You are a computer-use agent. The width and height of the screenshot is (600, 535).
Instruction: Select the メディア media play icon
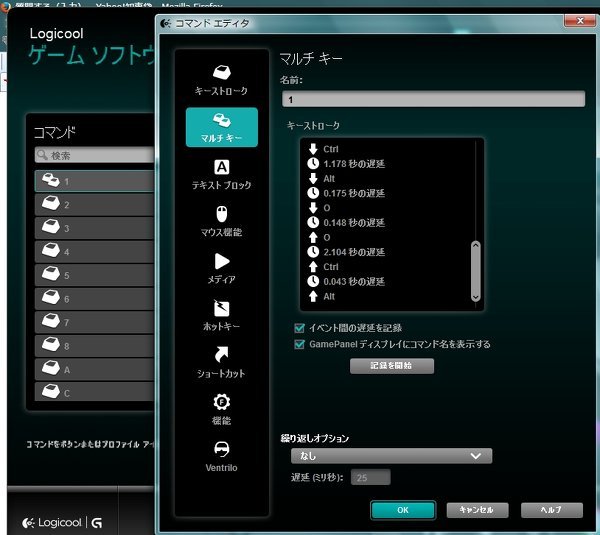(222, 261)
